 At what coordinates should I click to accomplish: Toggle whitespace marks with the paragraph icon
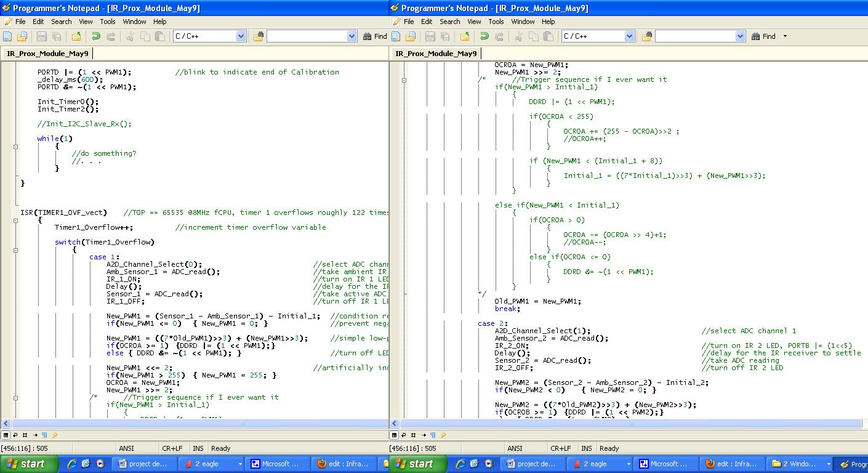coord(45,435)
